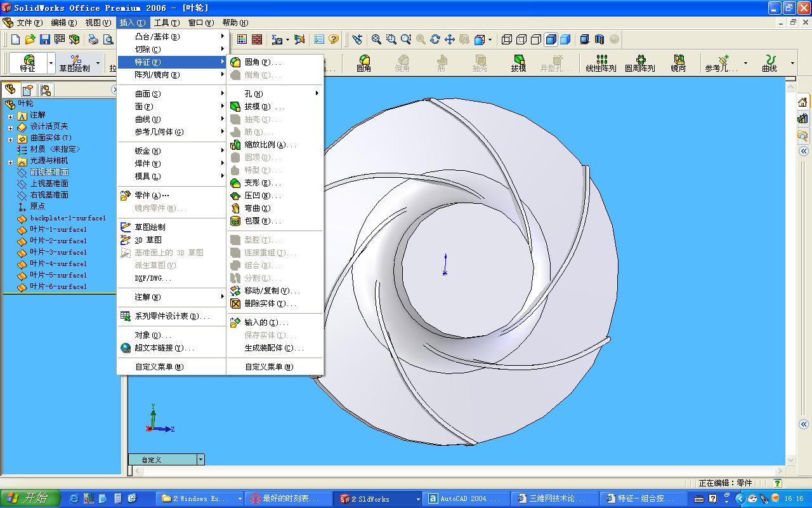This screenshot has width=812, height=508.
Task: Select 前视基准面 plane in the tree
Action: pos(49,172)
